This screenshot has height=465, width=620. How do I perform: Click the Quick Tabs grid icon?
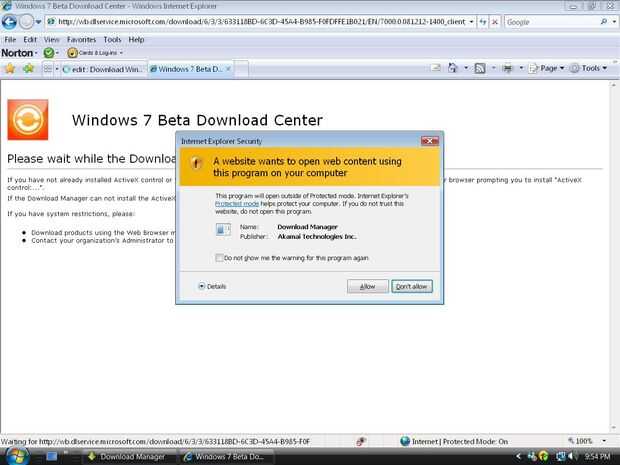click(48, 69)
